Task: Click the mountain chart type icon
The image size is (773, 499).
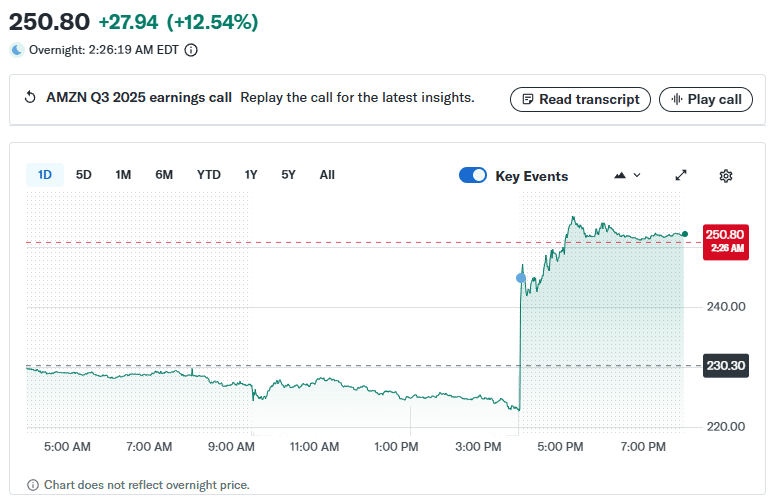Action: 620,175
